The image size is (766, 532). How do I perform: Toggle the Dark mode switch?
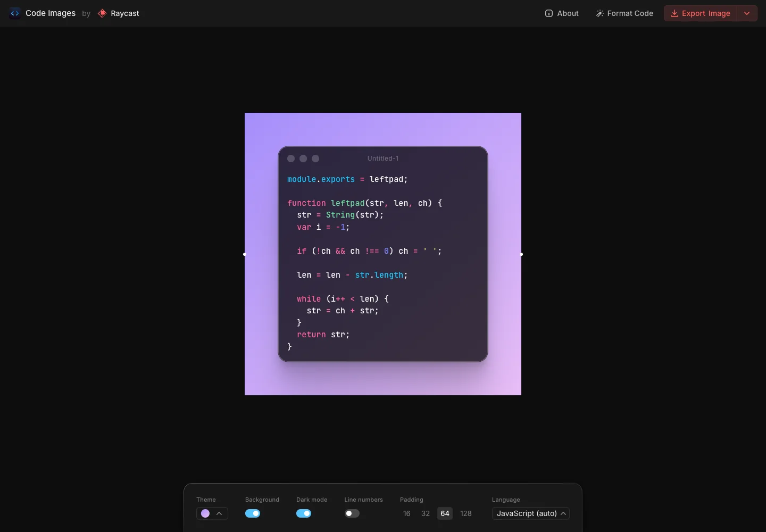304,513
